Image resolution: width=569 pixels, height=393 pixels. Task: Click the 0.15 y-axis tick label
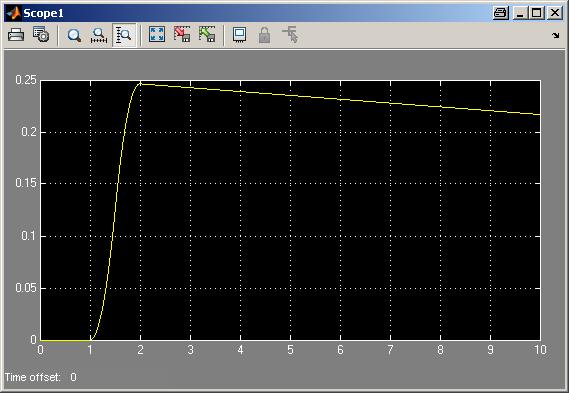[x=26, y=183]
